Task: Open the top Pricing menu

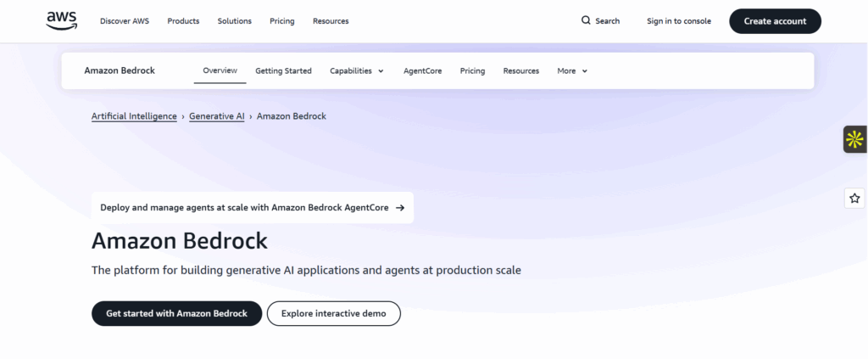Action: 281,21
